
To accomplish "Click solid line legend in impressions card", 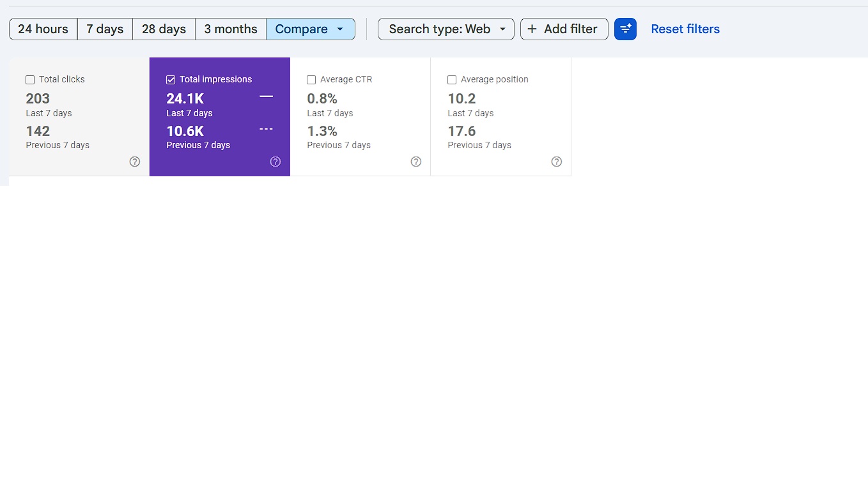I will [x=267, y=96].
